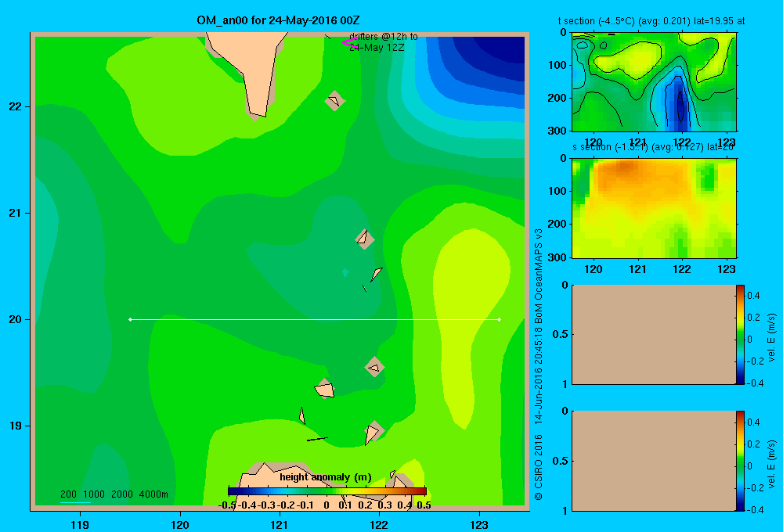
Task: Click the orange maximum in the s section plot
Action: tap(624, 167)
